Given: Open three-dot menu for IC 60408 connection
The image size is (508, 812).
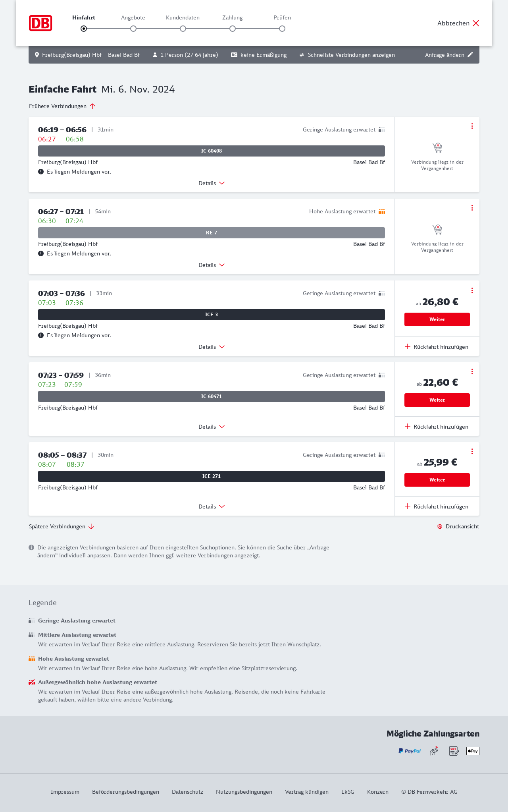Looking at the screenshot, I should 472,126.
